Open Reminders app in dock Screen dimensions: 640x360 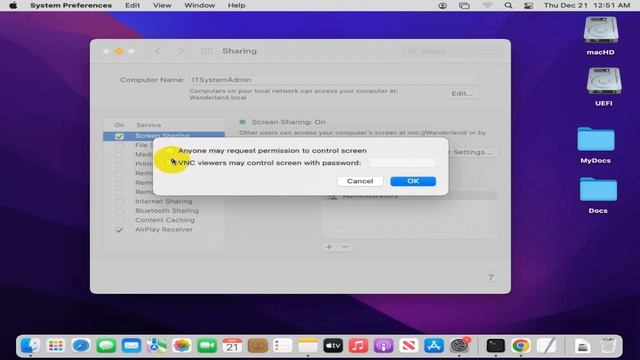point(282,346)
